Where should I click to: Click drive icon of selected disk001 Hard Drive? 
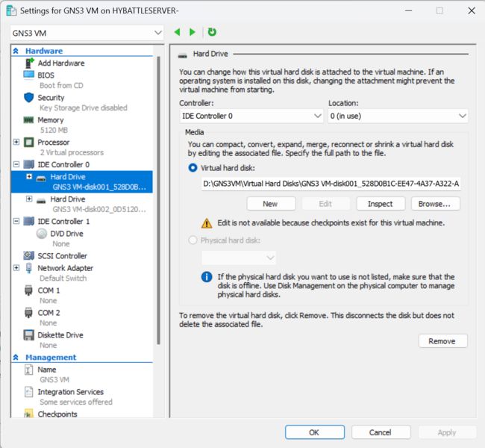tap(41, 178)
